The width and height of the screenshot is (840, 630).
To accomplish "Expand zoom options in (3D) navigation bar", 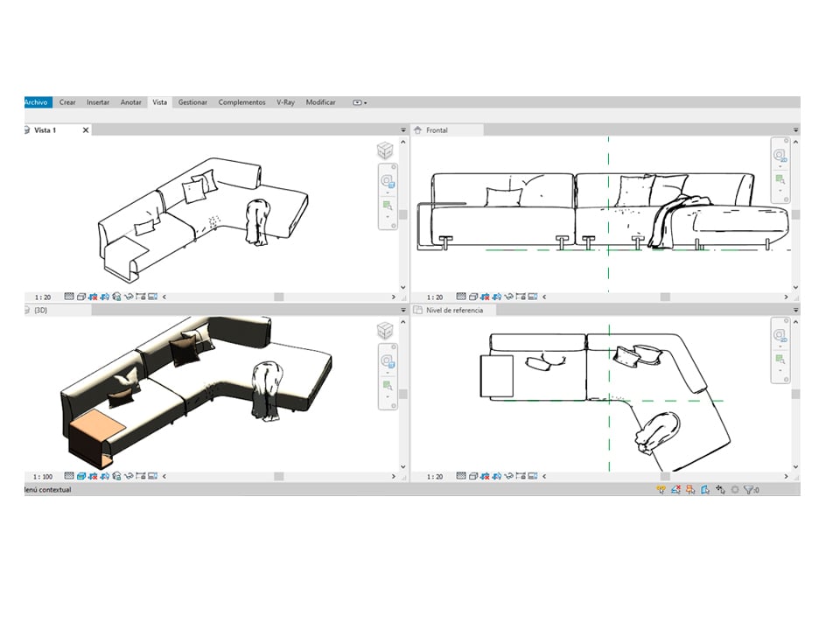I will coord(388,397).
